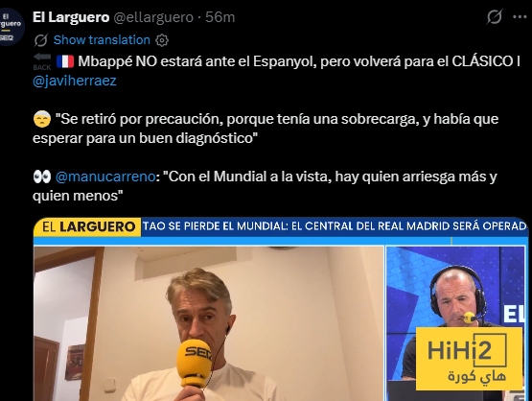The image size is (532, 401).
Task: Click the Grok icon beside the more menu
Action: pos(494,16)
